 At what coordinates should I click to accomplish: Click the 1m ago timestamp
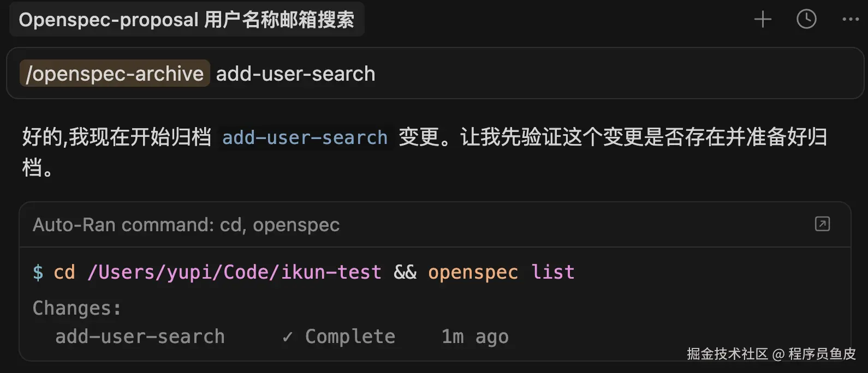coord(474,337)
